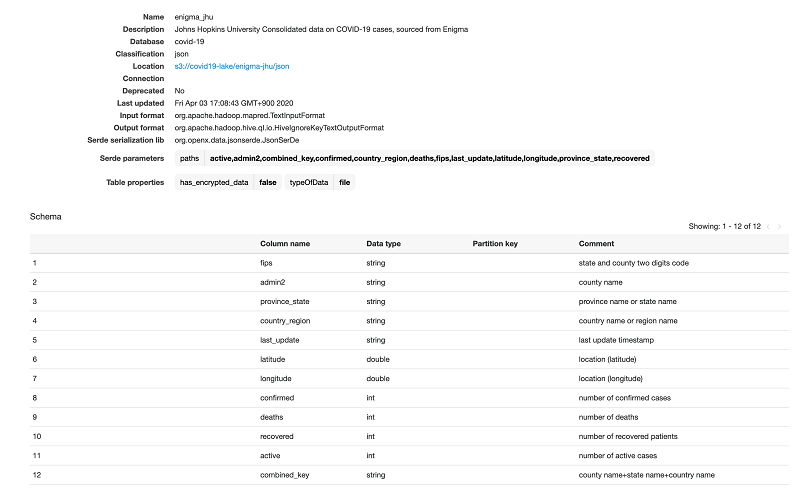The height and width of the screenshot is (493, 800).
Task: Select the fips column name cell
Action: (x=266, y=263)
